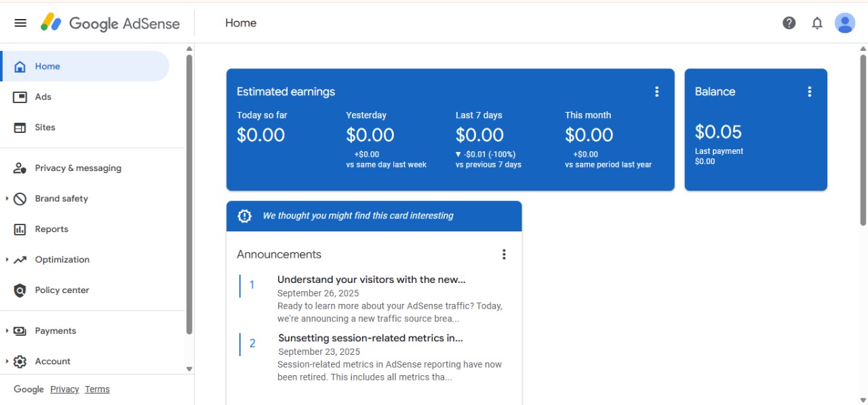
Task: Click the sidebar scroll down arrow
Action: coord(189,369)
